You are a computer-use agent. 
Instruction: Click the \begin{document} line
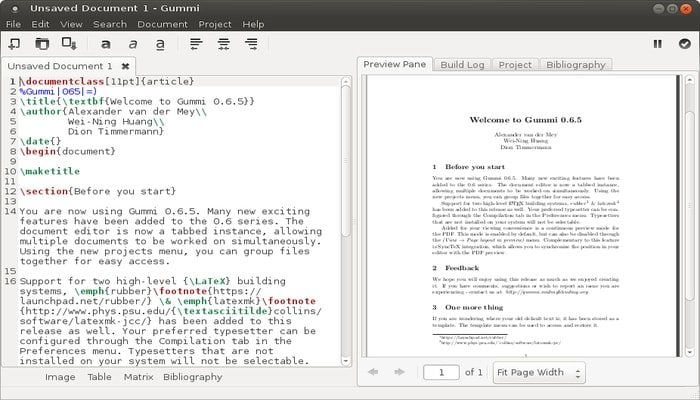coord(67,151)
